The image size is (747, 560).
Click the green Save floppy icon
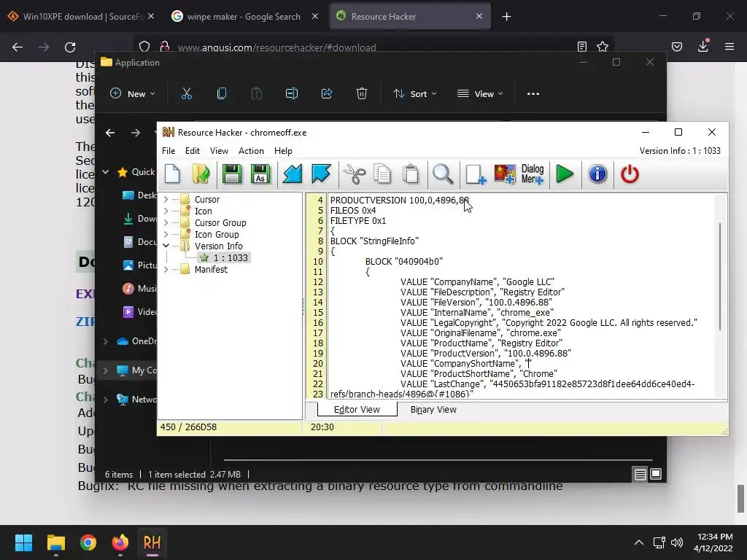tap(232, 174)
